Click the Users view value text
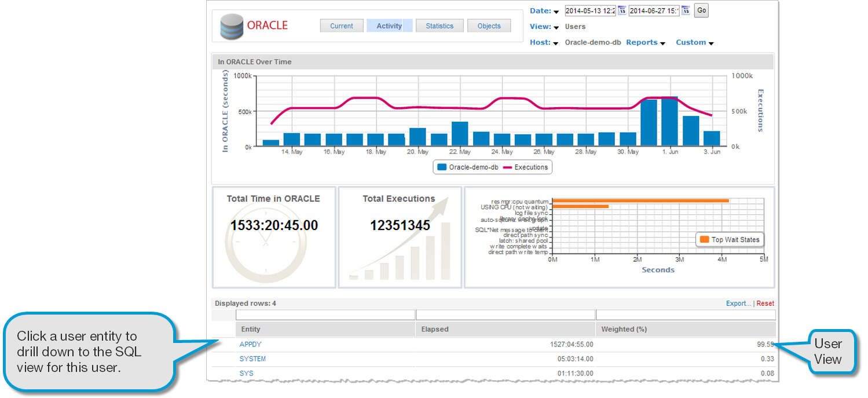The height and width of the screenshot is (398, 868). 575,27
